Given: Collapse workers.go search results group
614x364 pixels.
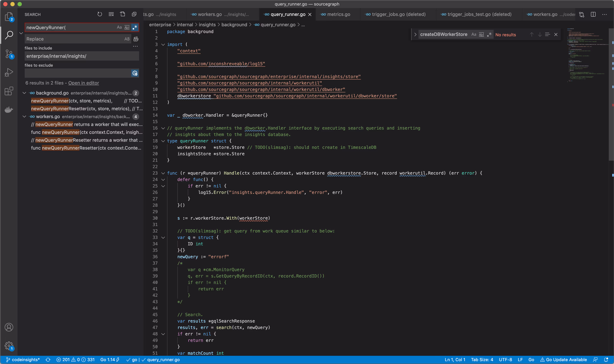Looking at the screenshot, I should coord(24,117).
